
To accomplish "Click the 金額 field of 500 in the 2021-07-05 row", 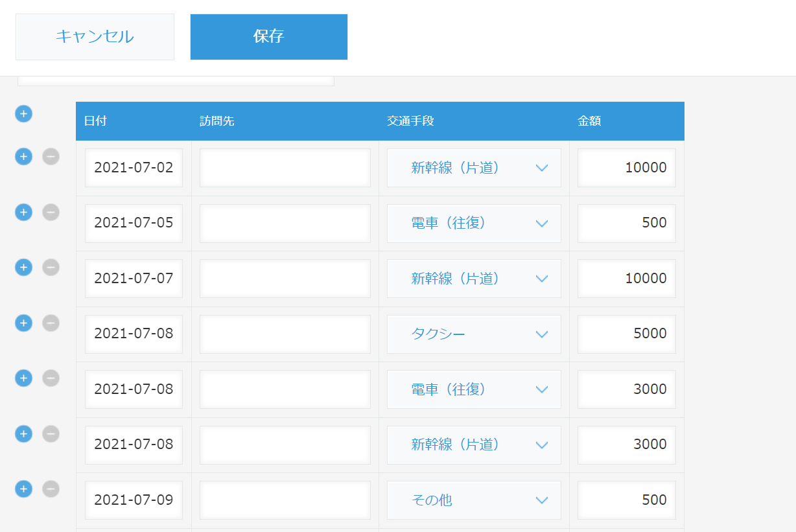I will pyautogui.click(x=627, y=224).
